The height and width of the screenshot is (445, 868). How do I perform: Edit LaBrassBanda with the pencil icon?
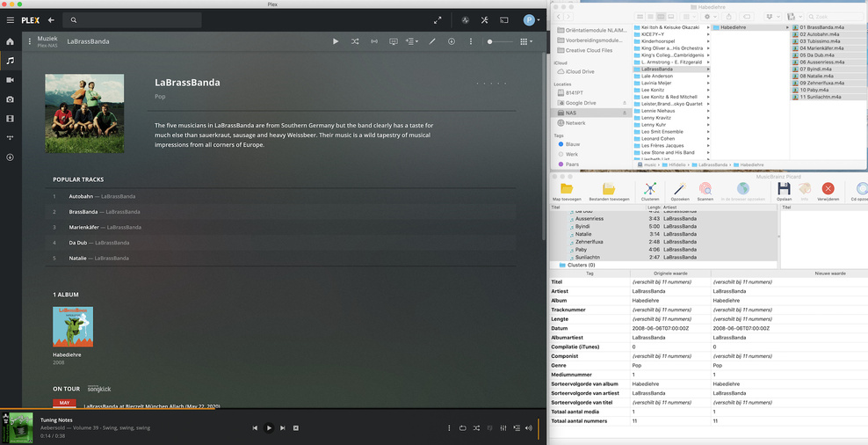(x=432, y=41)
